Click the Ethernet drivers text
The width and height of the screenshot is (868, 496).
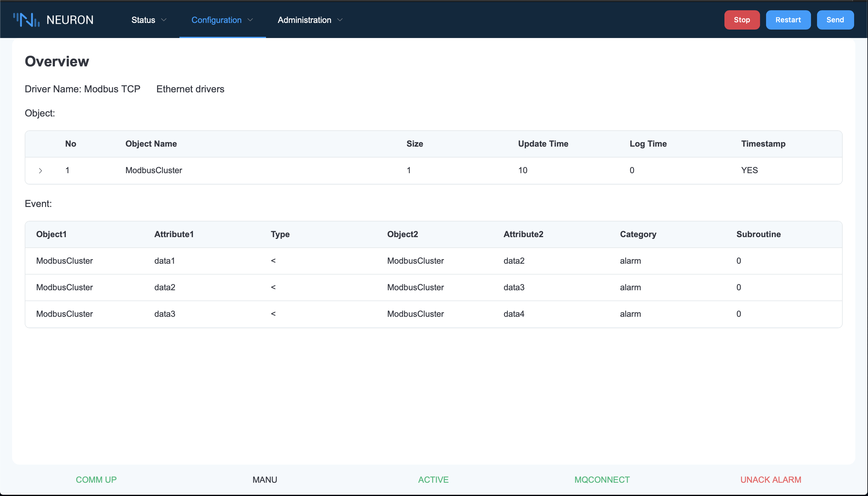[x=190, y=89]
